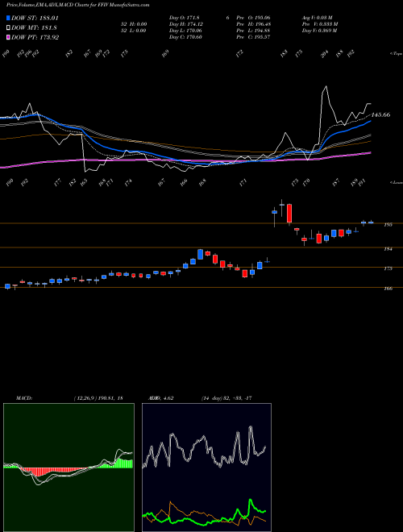Click the 'Day O: 171.8' value
This screenshot has width=403, height=532.
[x=185, y=18]
